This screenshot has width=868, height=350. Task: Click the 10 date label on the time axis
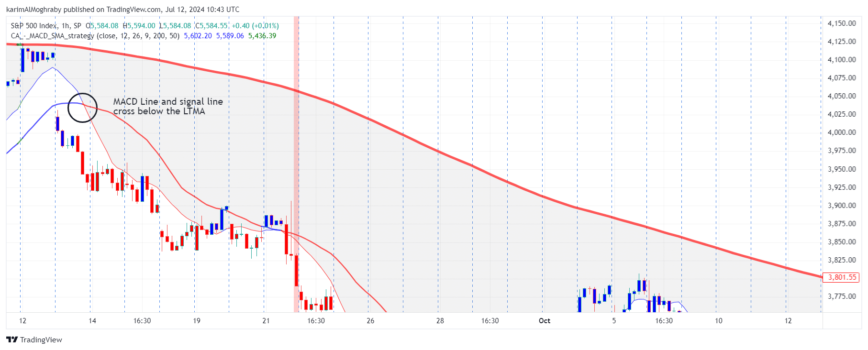[719, 321]
